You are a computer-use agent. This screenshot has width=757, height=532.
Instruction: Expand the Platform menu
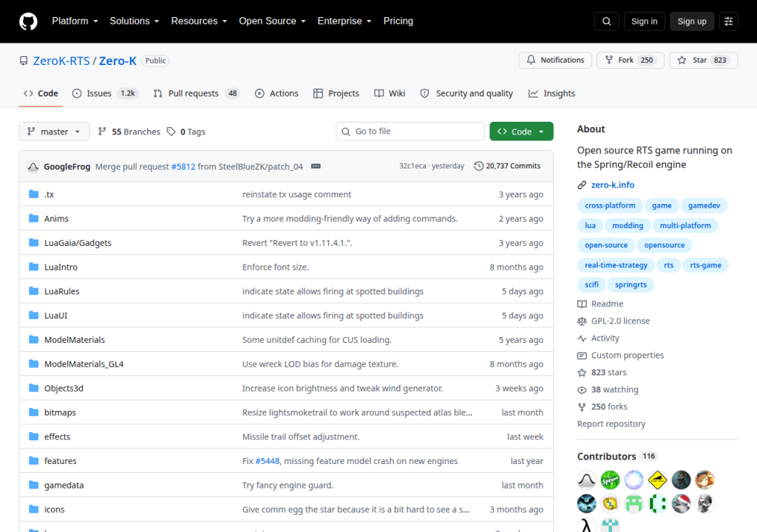point(75,21)
